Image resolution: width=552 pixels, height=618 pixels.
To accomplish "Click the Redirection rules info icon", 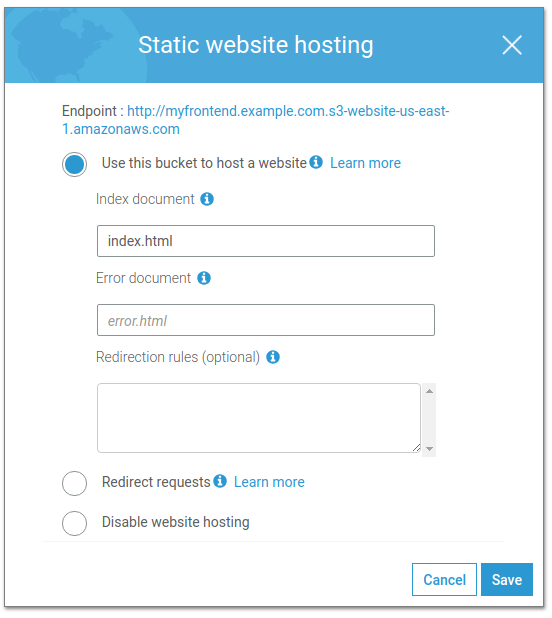I will coord(273,357).
